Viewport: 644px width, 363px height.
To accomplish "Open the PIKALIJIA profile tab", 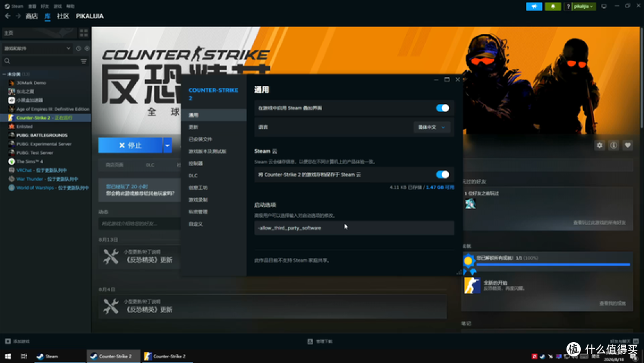I will [x=89, y=16].
